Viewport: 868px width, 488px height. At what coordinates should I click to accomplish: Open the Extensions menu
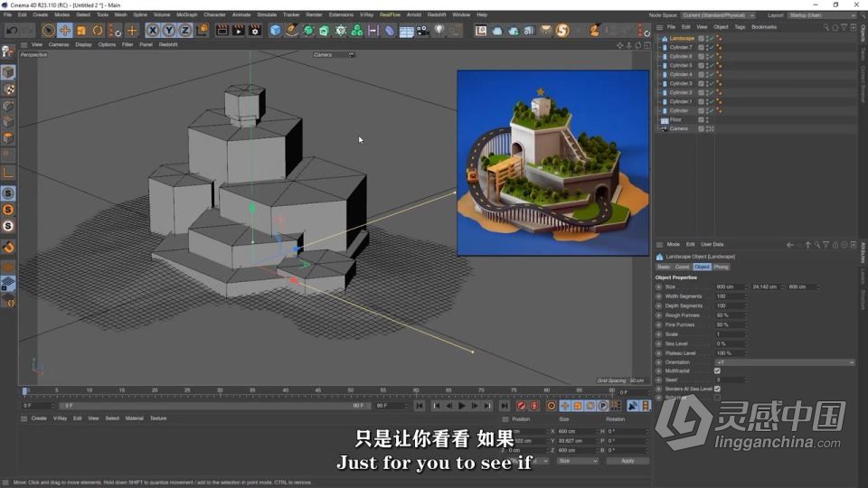341,15
